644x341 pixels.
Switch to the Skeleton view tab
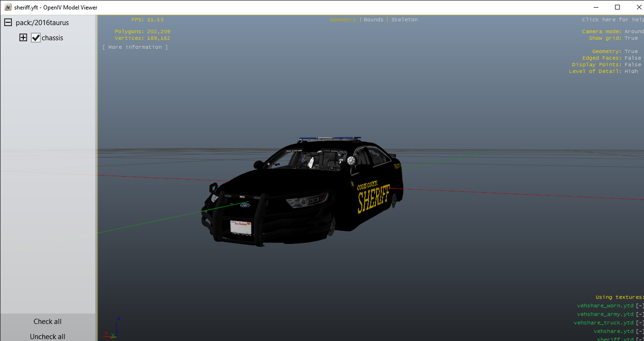pos(405,20)
